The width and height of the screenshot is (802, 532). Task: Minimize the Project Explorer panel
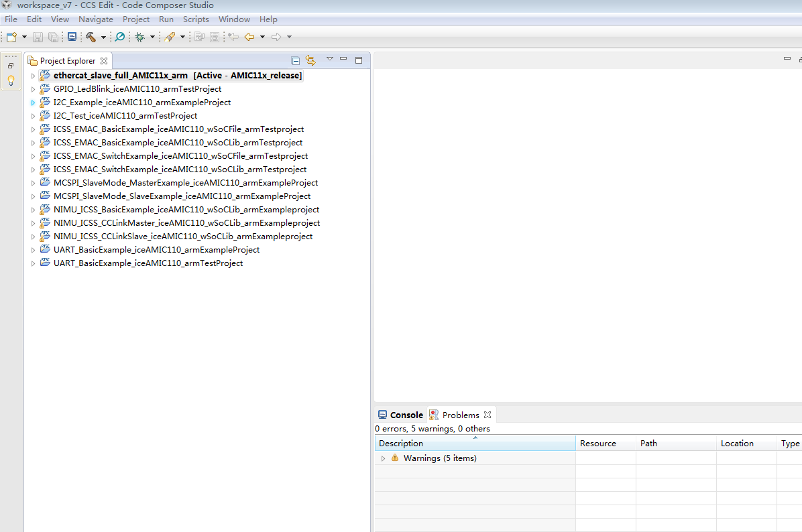[x=344, y=59]
